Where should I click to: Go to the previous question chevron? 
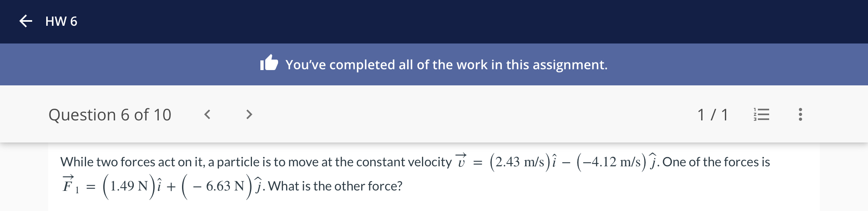coord(207,115)
